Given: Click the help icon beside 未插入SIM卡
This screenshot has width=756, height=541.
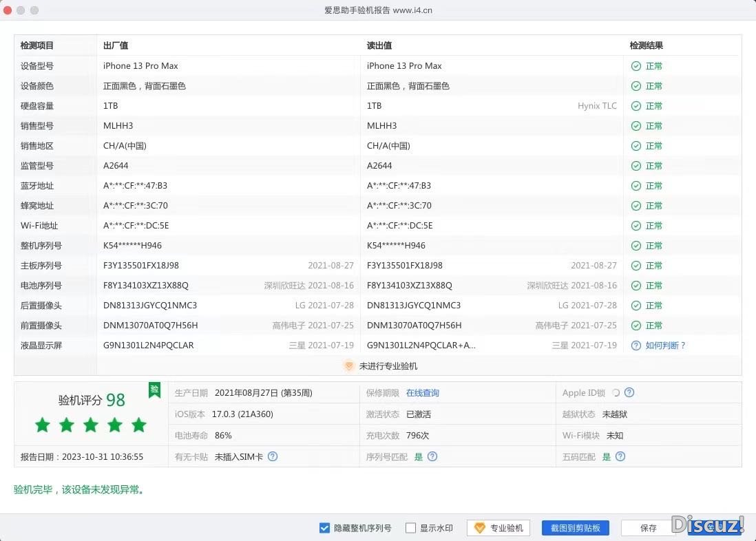Looking at the screenshot, I should pyautogui.click(x=273, y=456).
